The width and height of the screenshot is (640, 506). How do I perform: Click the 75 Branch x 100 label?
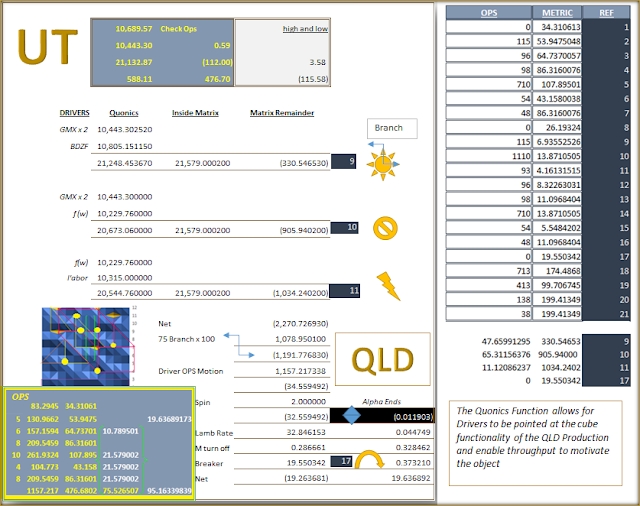187,339
